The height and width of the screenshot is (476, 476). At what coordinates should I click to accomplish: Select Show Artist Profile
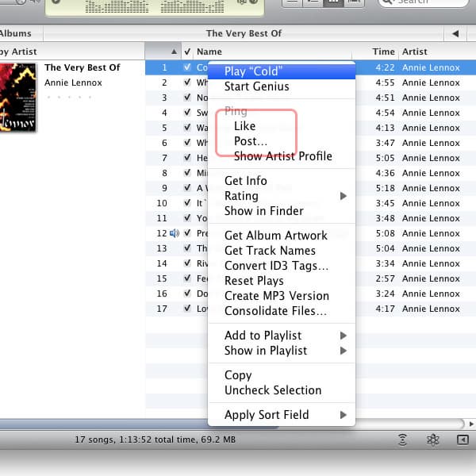pos(283,156)
